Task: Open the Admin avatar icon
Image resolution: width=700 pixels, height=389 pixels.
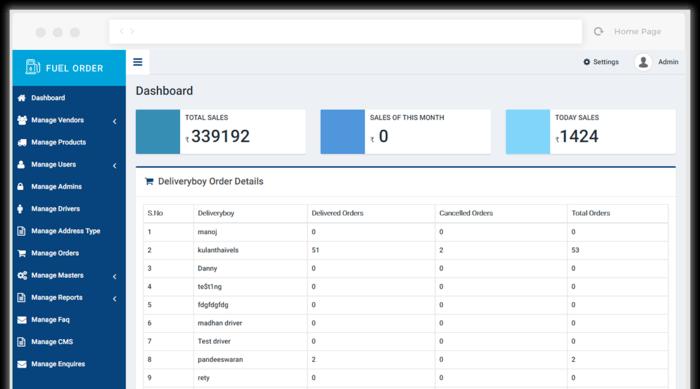Action: click(643, 62)
